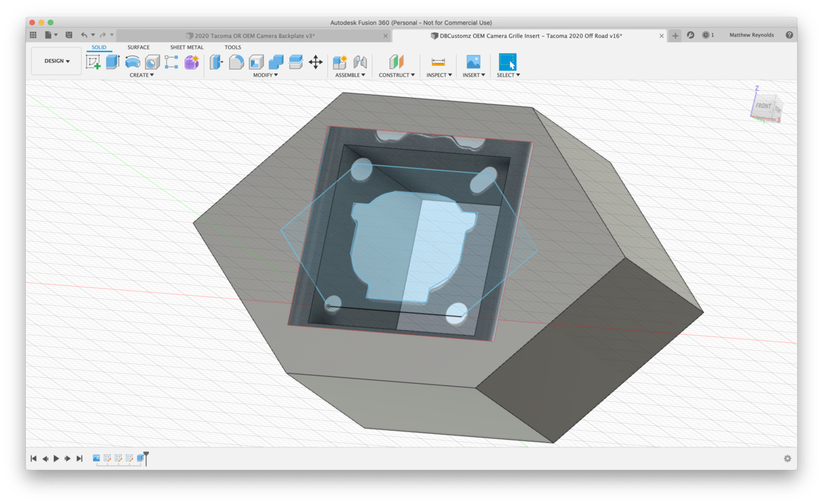Expand the MODIFY menu

click(266, 75)
